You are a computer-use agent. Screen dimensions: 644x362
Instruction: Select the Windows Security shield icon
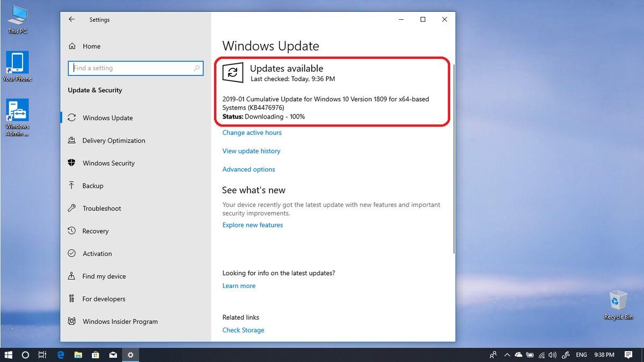click(x=71, y=163)
